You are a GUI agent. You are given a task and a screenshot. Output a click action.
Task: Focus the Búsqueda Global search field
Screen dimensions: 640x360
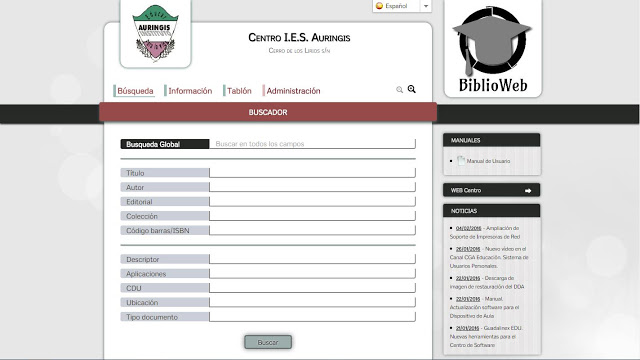click(312, 144)
